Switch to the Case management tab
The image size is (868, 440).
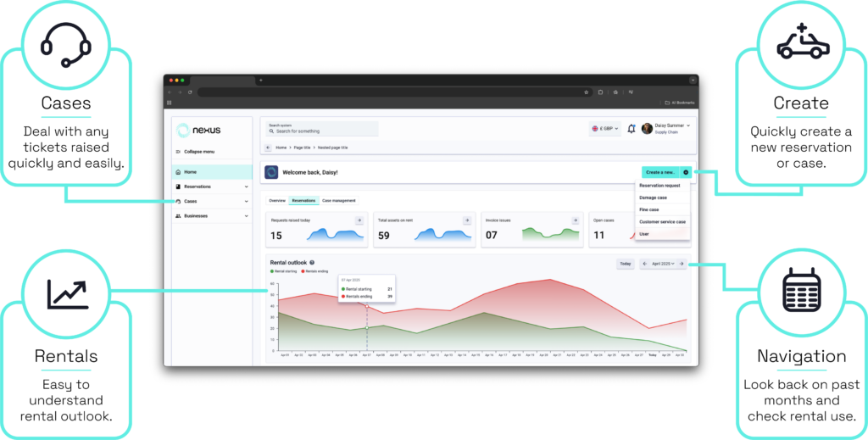pyautogui.click(x=338, y=201)
